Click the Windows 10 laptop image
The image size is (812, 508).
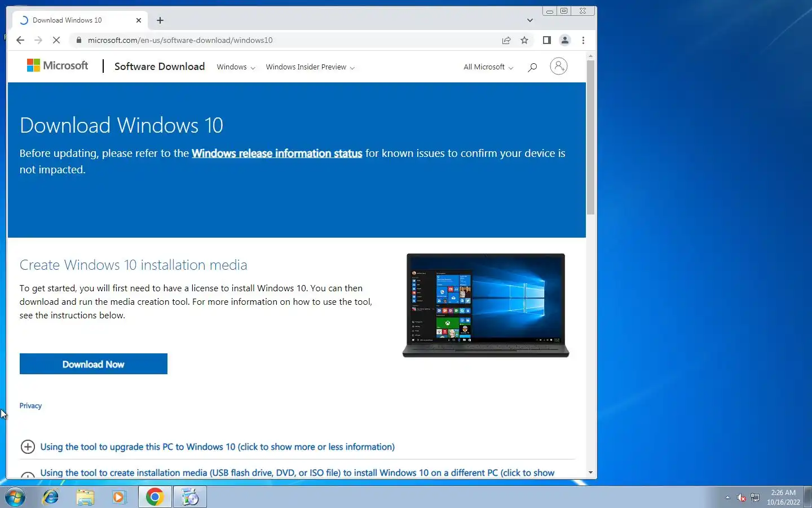pos(486,305)
